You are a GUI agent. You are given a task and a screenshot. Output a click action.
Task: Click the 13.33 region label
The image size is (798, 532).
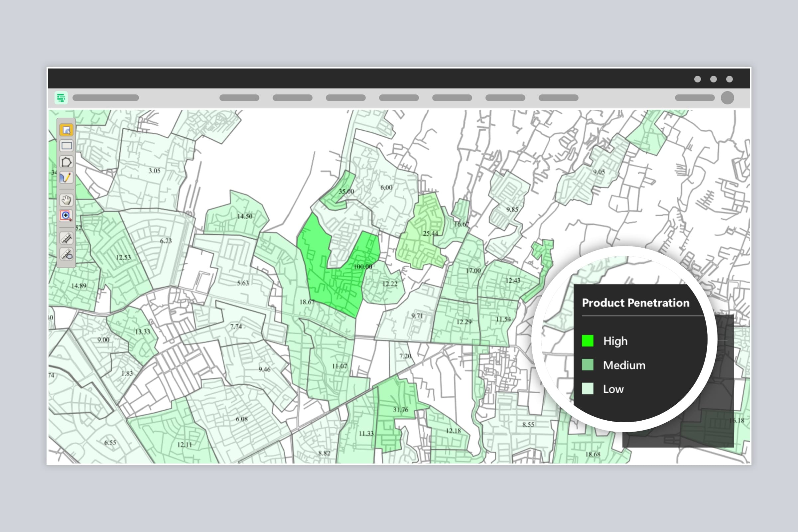coord(143,332)
